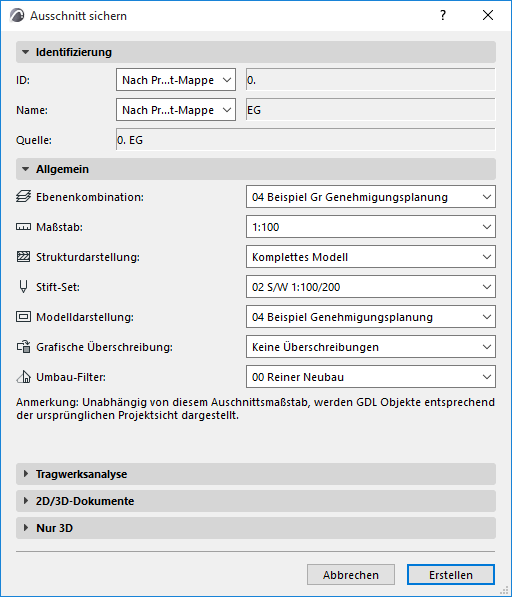Click the dialog resize grip corner

505,590
